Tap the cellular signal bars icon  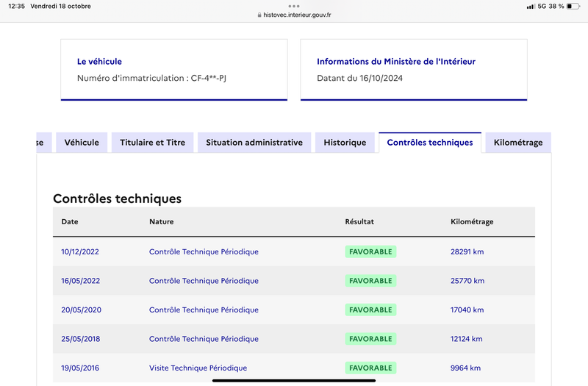click(x=531, y=7)
